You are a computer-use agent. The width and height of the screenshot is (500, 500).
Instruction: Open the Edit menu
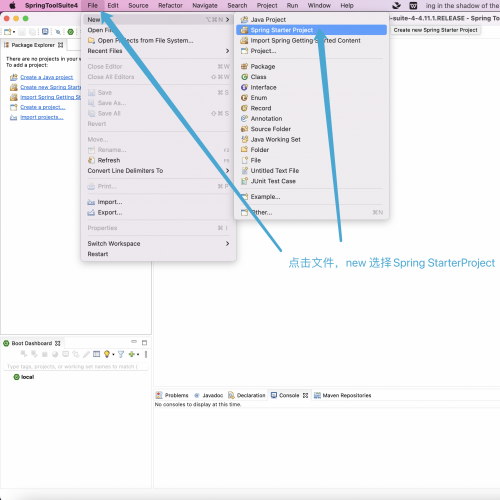coord(113,6)
